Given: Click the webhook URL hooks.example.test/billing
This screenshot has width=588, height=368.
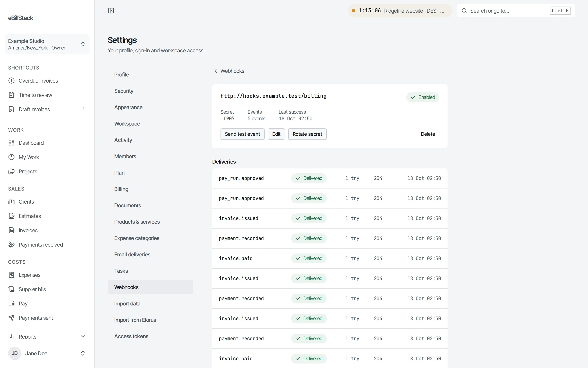Looking at the screenshot, I should click(x=273, y=96).
